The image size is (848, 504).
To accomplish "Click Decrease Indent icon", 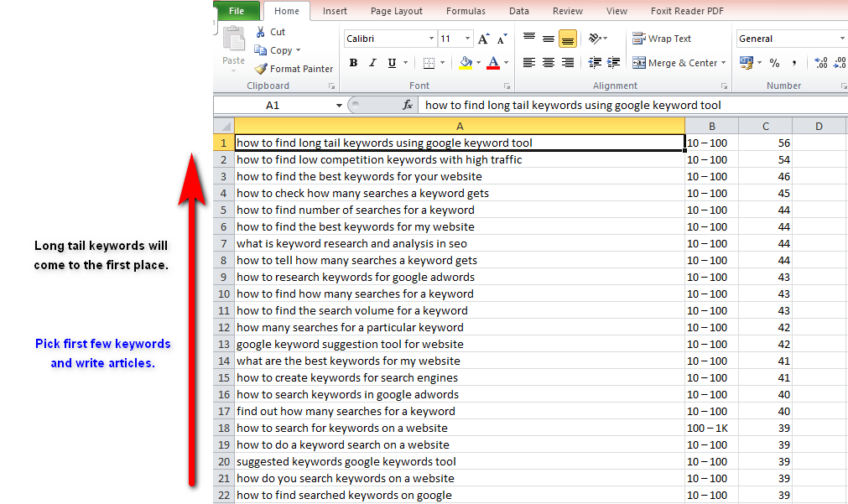I will [x=595, y=63].
